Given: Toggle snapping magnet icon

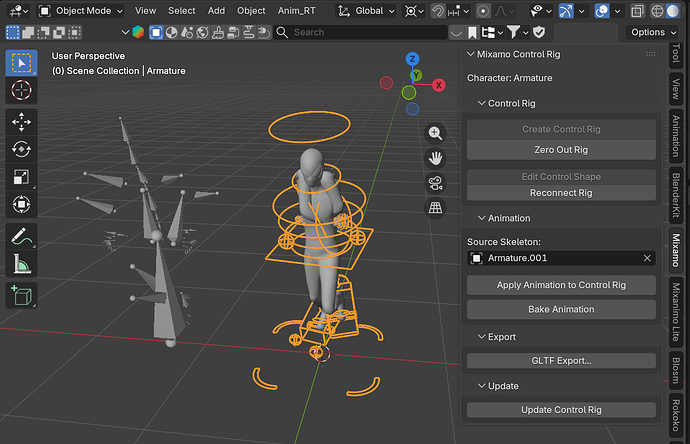Looking at the screenshot, I should point(438,11).
